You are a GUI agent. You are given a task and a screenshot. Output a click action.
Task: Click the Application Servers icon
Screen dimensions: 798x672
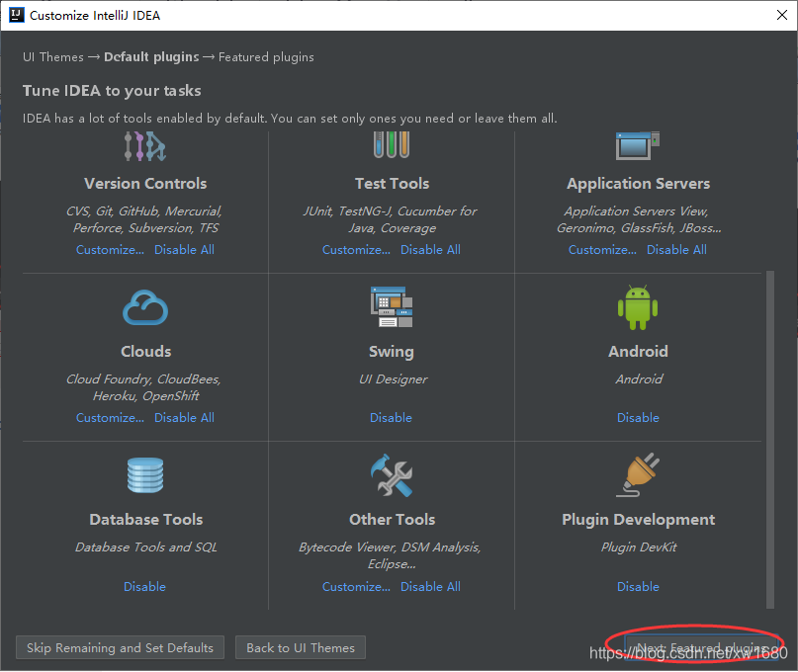point(638,146)
